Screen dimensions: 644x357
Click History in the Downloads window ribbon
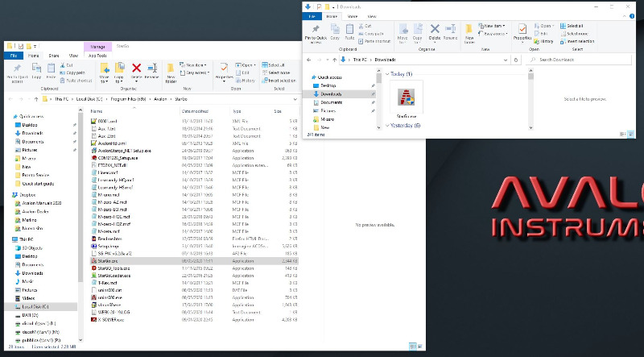point(543,42)
